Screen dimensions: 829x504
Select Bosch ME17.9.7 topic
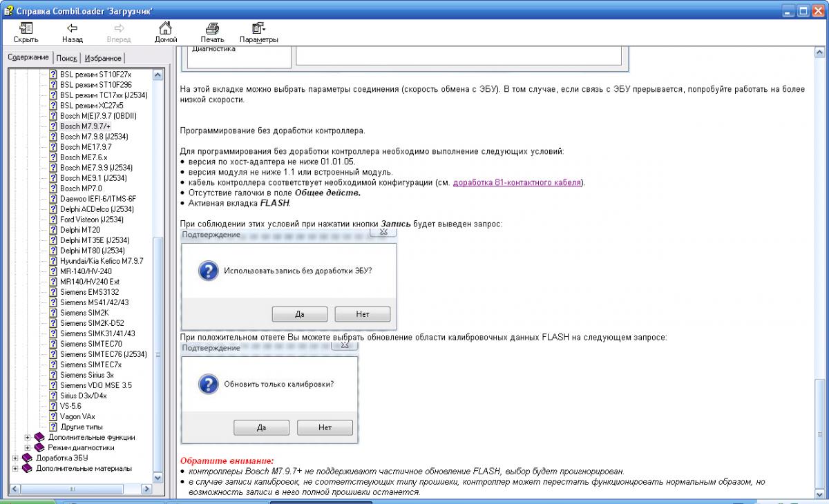(x=86, y=146)
